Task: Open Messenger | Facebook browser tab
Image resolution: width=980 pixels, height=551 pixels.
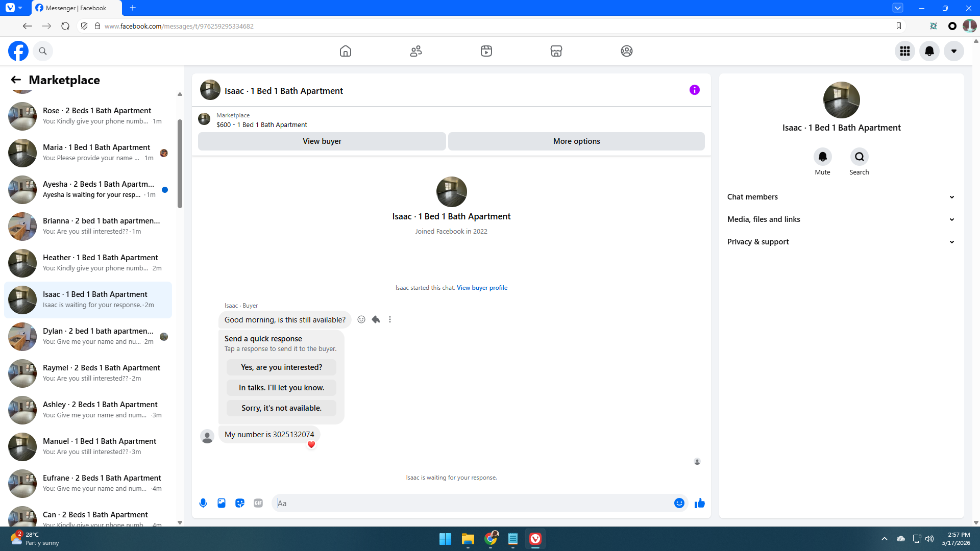Action: [77, 8]
